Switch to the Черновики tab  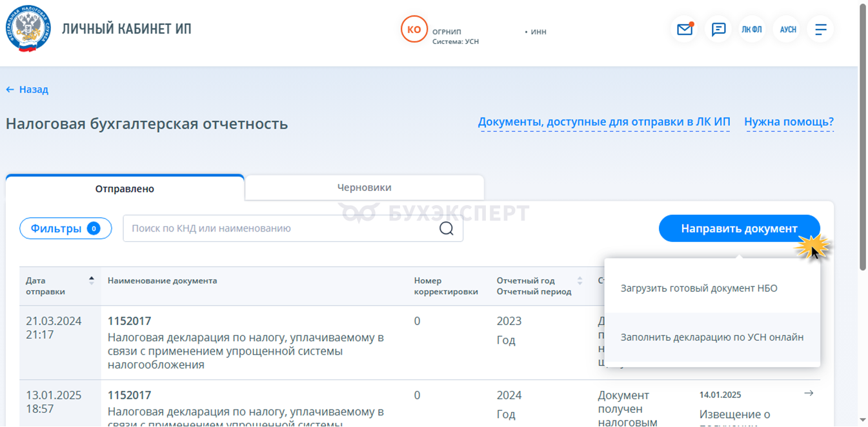(x=364, y=188)
